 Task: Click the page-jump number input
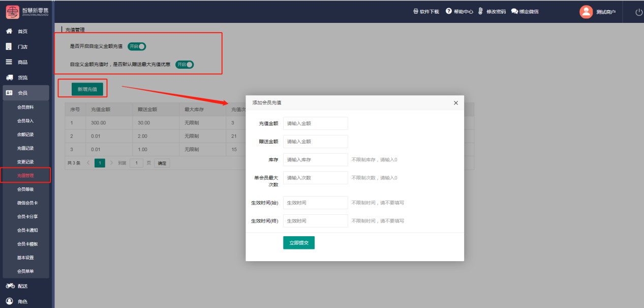click(136, 163)
